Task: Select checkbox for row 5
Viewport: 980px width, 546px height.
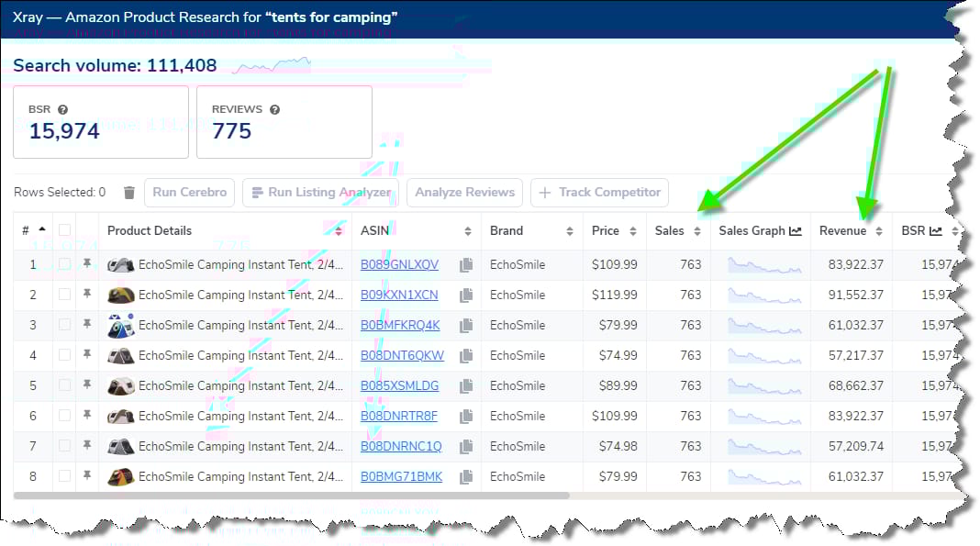Action: pyautogui.click(x=64, y=385)
